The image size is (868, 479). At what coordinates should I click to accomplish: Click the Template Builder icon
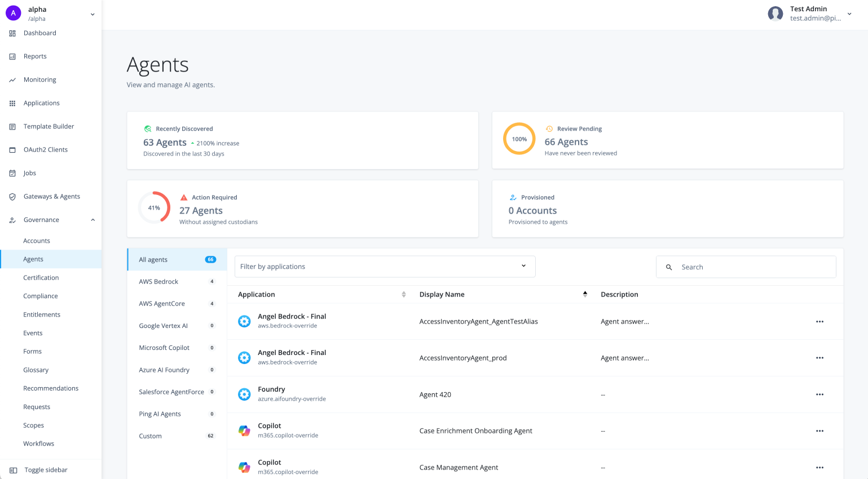[x=12, y=127]
